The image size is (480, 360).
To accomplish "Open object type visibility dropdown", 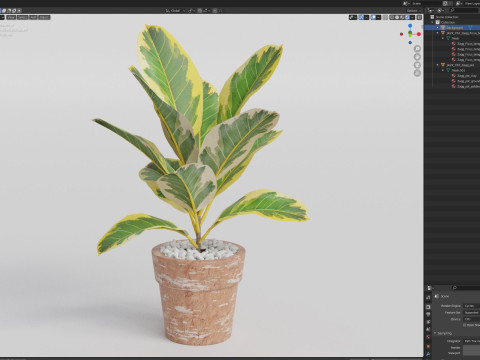I will click(353, 17).
